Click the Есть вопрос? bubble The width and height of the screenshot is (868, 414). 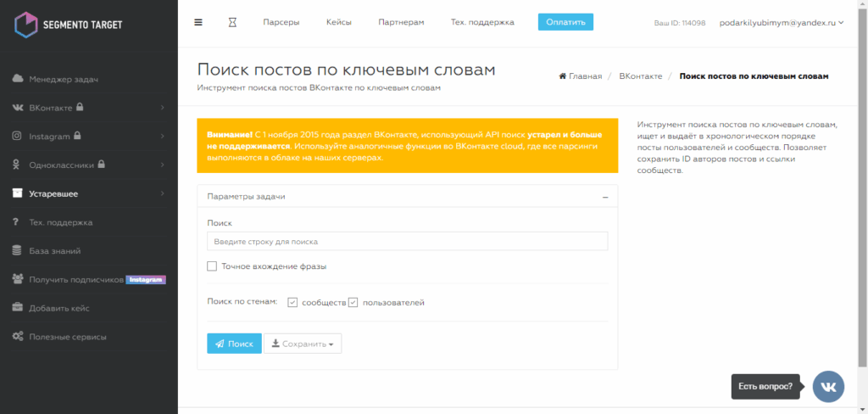765,386
